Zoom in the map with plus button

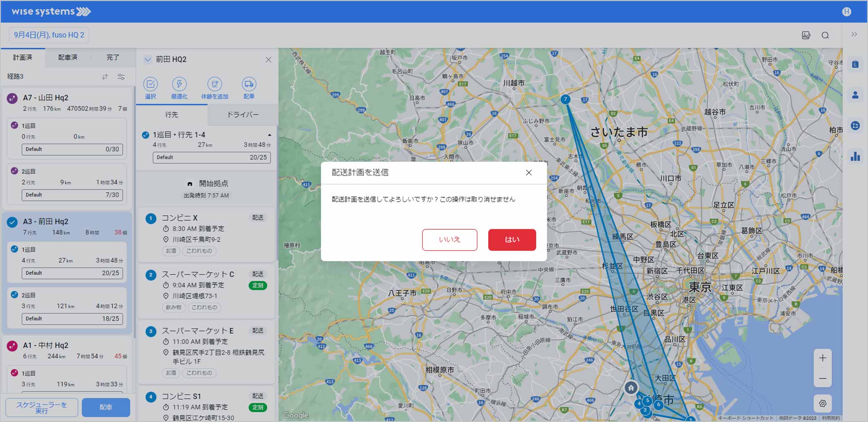pos(823,358)
